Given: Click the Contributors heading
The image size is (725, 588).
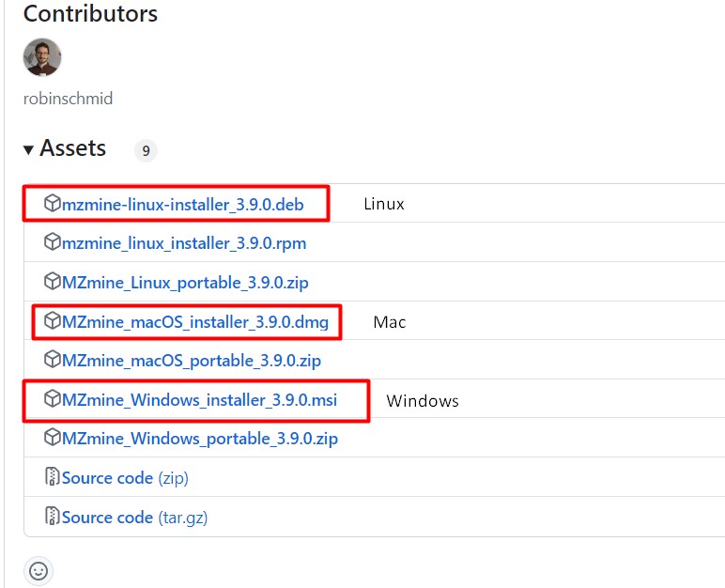Looking at the screenshot, I should 90,13.
